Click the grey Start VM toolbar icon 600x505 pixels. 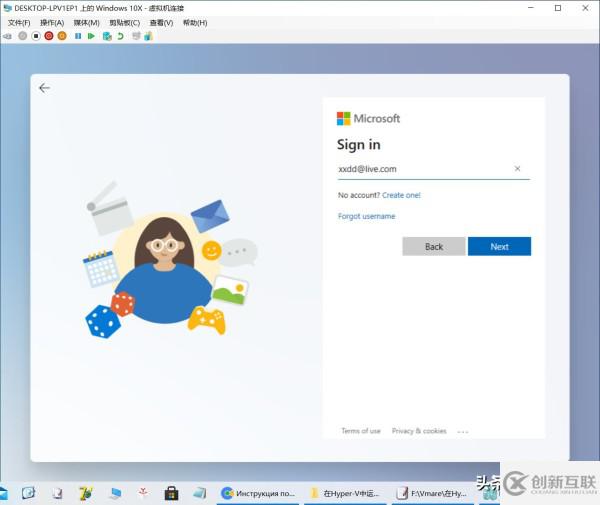(23, 36)
